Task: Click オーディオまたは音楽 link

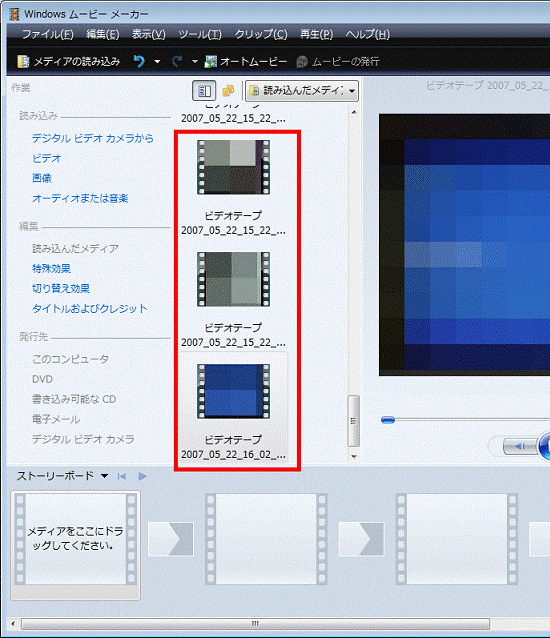Action: pos(80,198)
